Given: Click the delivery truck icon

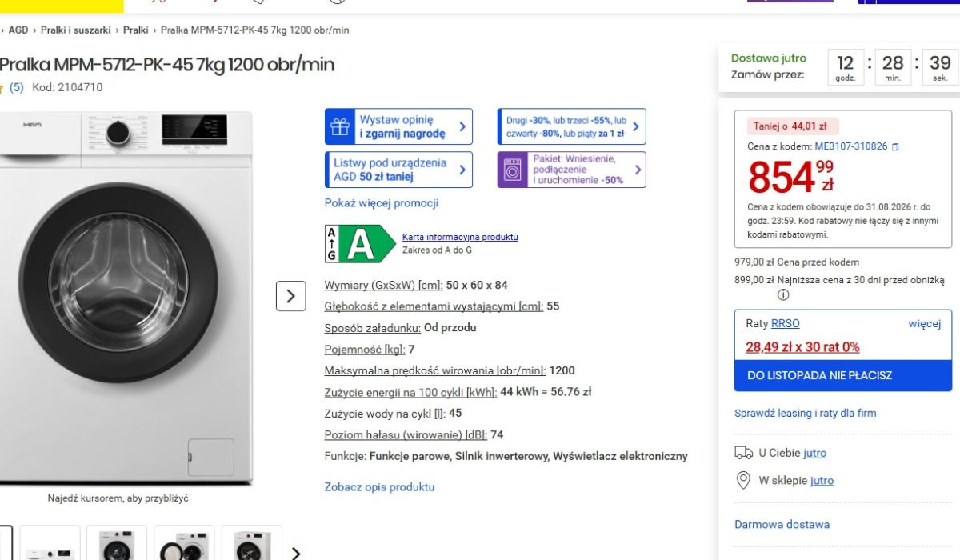Looking at the screenshot, I should click(743, 453).
